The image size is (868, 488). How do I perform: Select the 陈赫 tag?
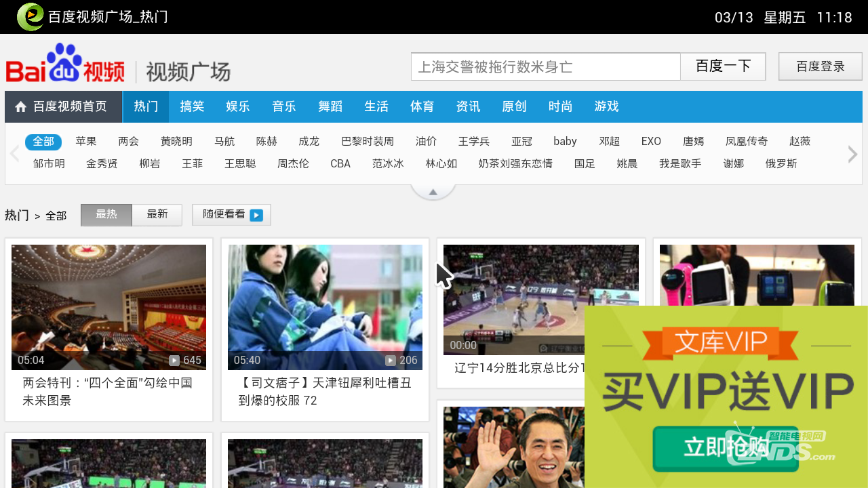[267, 142]
